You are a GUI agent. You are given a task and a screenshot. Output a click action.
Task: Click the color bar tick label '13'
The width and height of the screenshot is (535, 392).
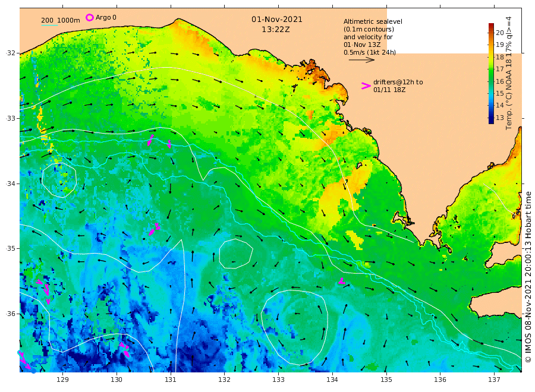coord(499,118)
